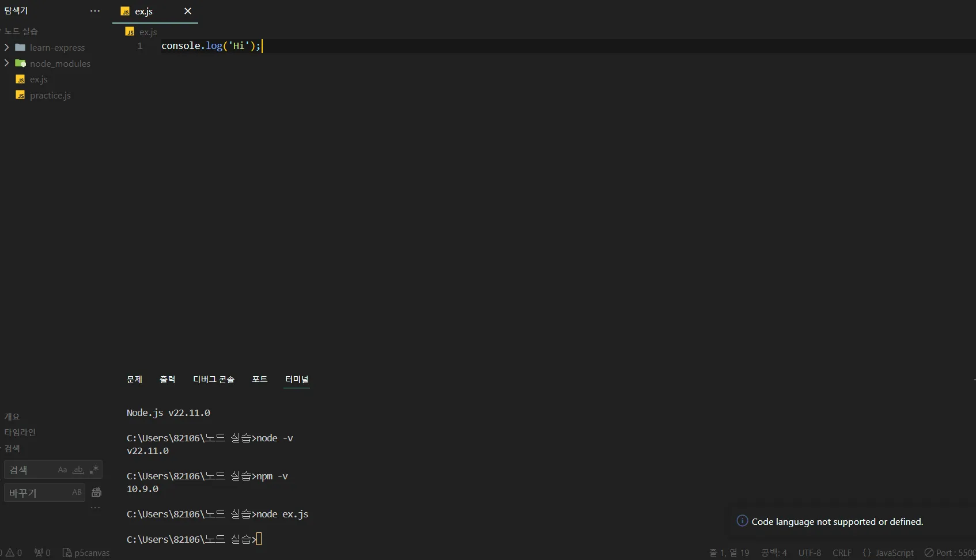The width and height of the screenshot is (976, 560).
Task: Click the console.log('Hi'); code line
Action: tap(211, 46)
